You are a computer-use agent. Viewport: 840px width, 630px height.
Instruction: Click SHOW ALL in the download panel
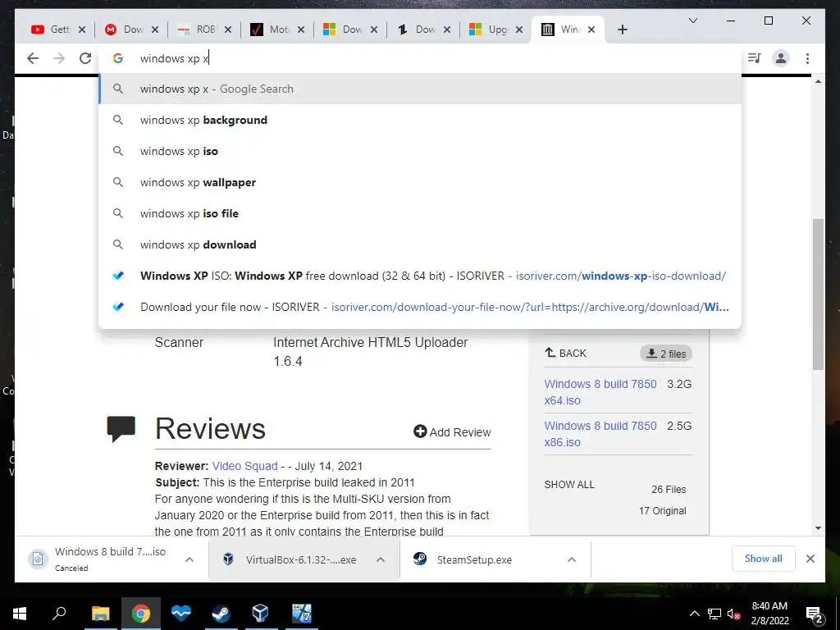[x=569, y=484]
